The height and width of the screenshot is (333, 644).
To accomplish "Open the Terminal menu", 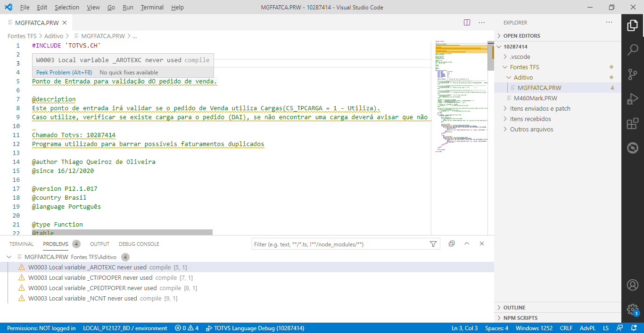I will tap(152, 7).
